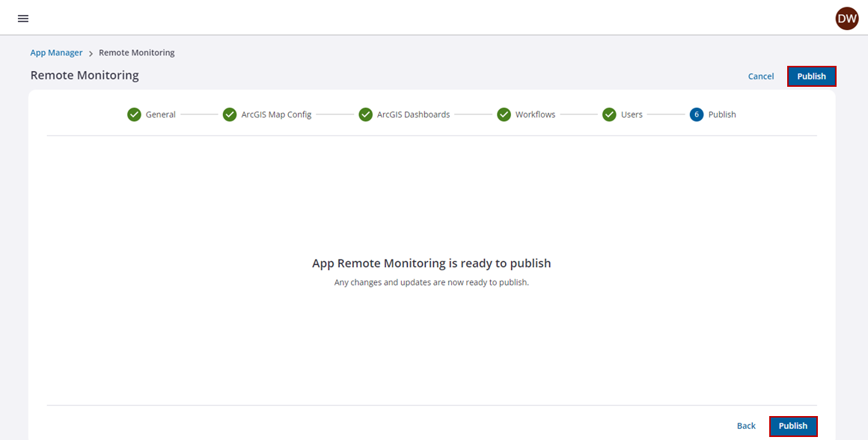The width and height of the screenshot is (868, 440).
Task: Click the Remote Monitoring breadcrumb text
Action: tap(136, 53)
